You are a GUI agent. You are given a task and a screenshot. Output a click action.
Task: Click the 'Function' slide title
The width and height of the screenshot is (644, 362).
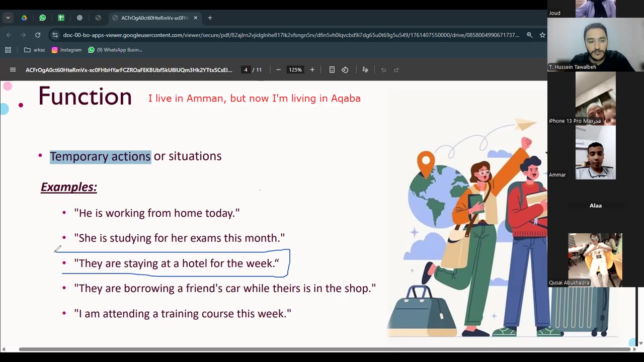[x=85, y=96]
